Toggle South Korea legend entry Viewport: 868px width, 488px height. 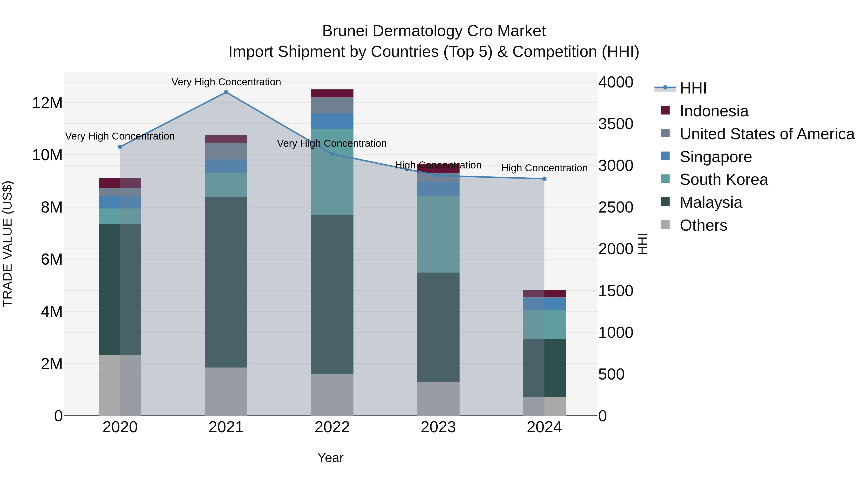714,179
